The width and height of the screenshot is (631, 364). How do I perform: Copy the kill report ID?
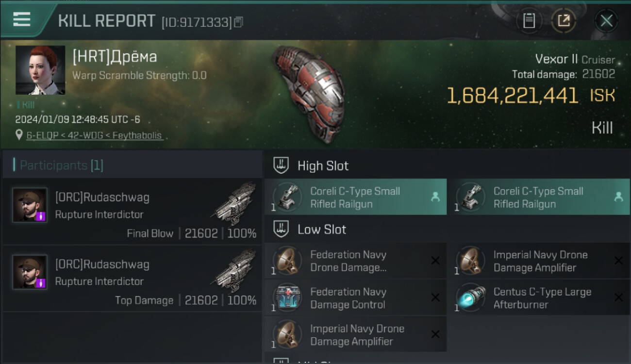click(x=238, y=22)
